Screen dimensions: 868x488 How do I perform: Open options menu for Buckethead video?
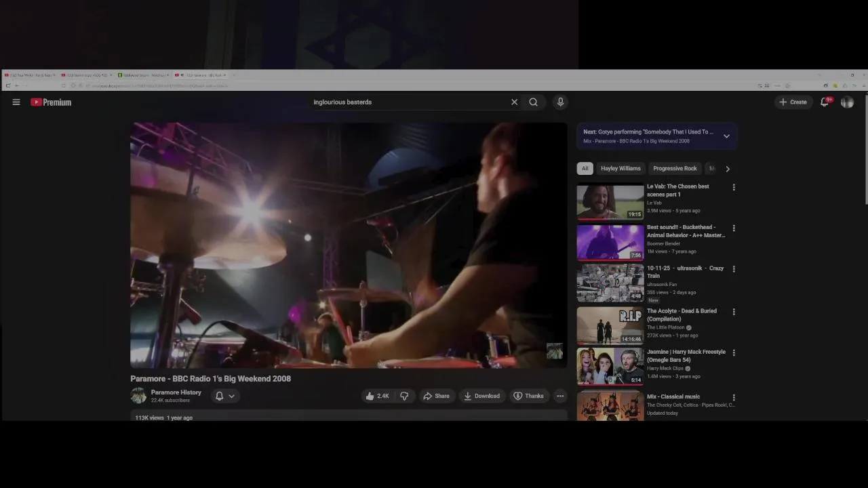pos(733,228)
